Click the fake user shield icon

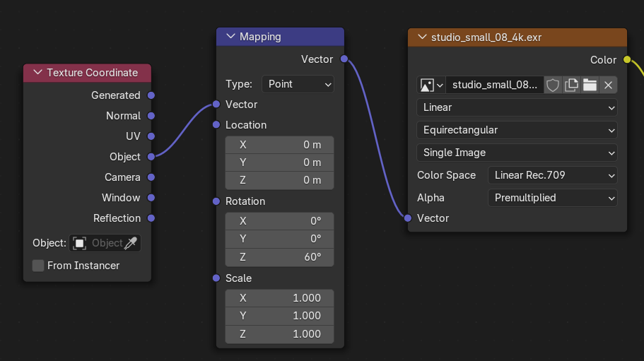(554, 85)
